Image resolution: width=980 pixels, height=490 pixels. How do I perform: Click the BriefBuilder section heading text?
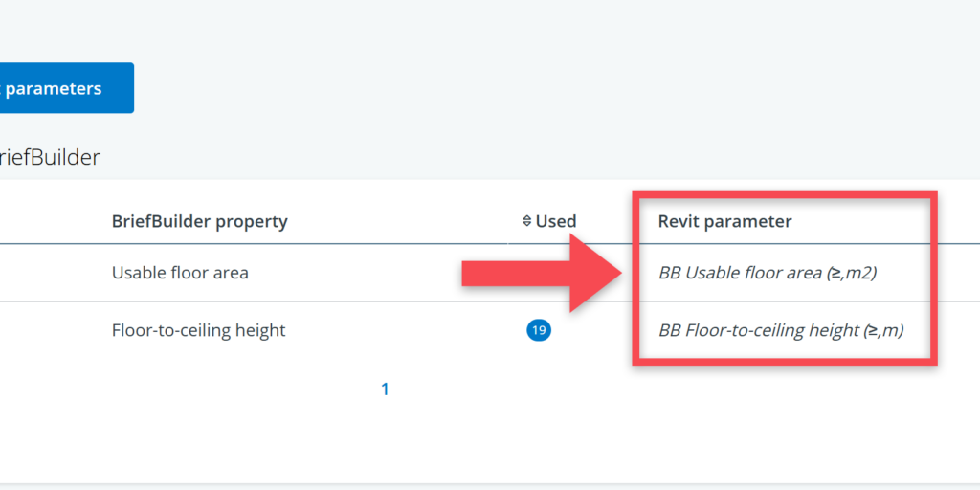pos(50,157)
